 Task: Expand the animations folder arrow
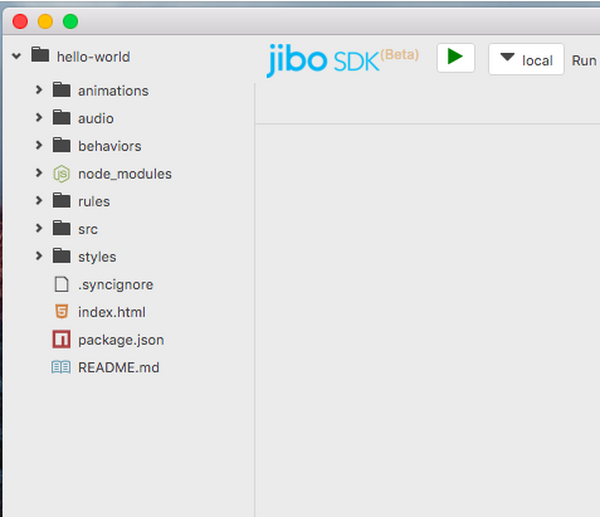point(39,90)
